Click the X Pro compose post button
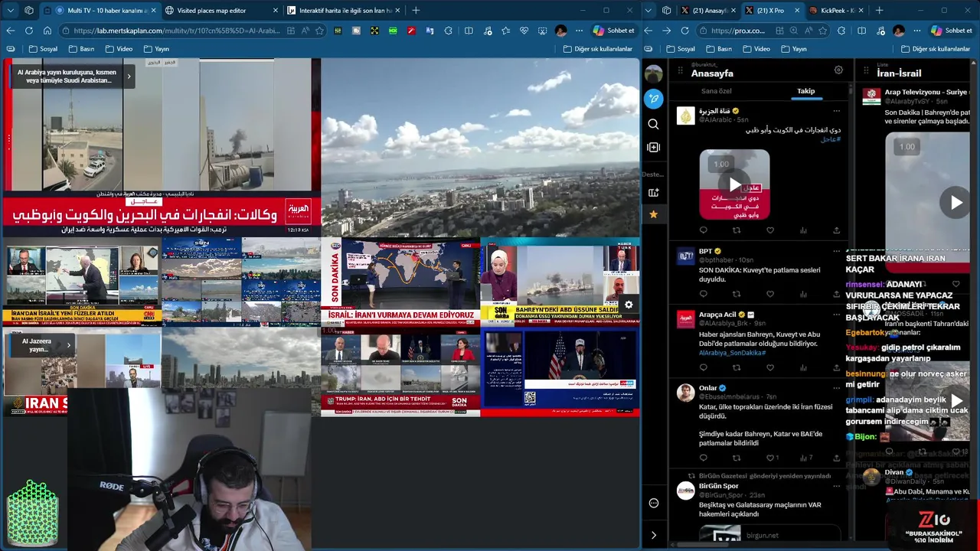The width and height of the screenshot is (980, 551). coord(653,99)
